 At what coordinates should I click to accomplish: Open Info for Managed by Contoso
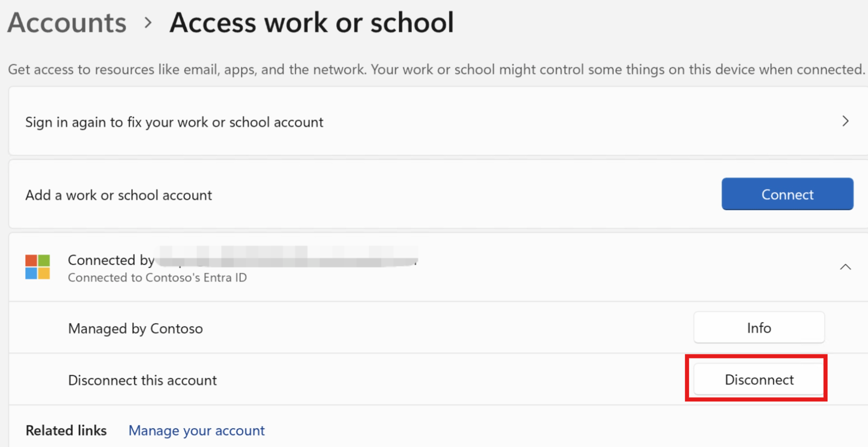click(x=759, y=328)
